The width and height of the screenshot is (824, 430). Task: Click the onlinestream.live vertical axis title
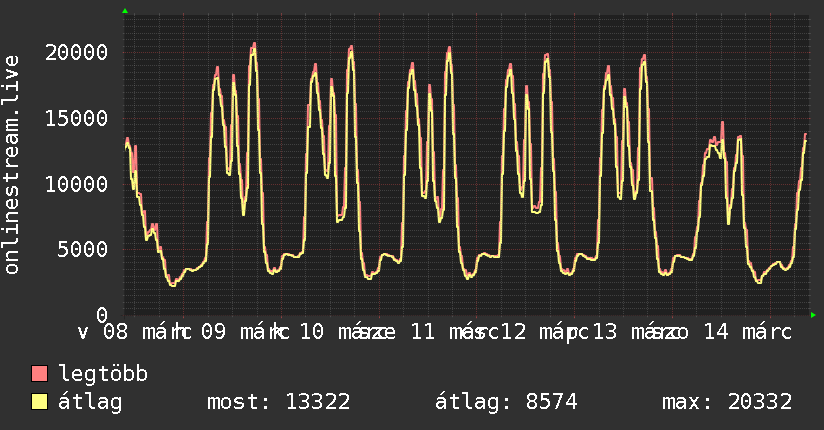click(x=11, y=165)
